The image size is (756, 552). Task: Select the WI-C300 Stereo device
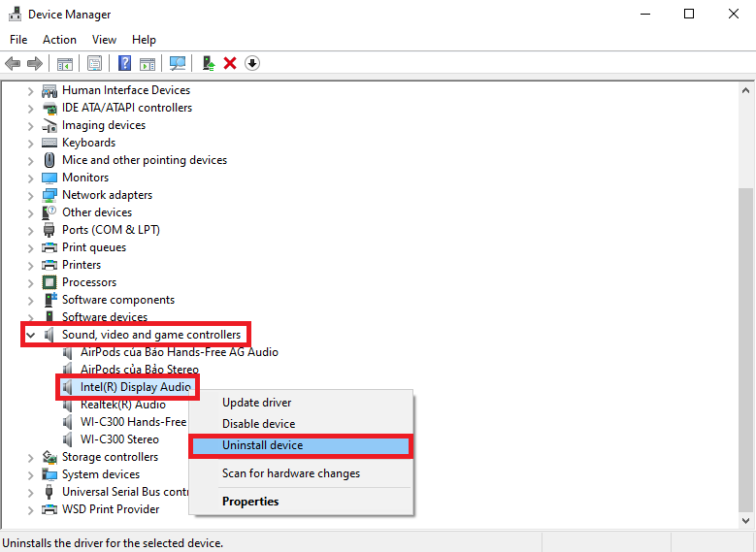pos(119,439)
